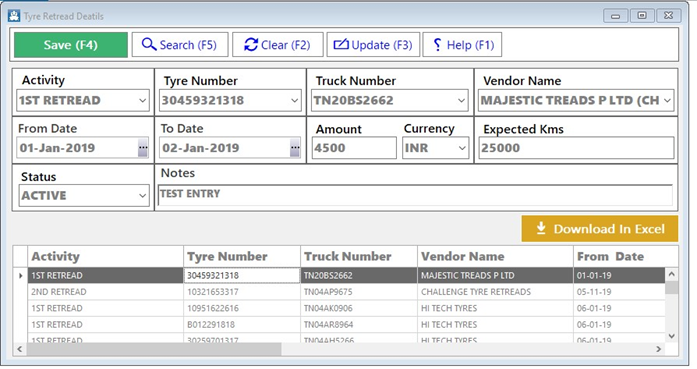Screen dimensions: 697x369
Task: Click the Update (F3) edit button
Action: coord(373,44)
